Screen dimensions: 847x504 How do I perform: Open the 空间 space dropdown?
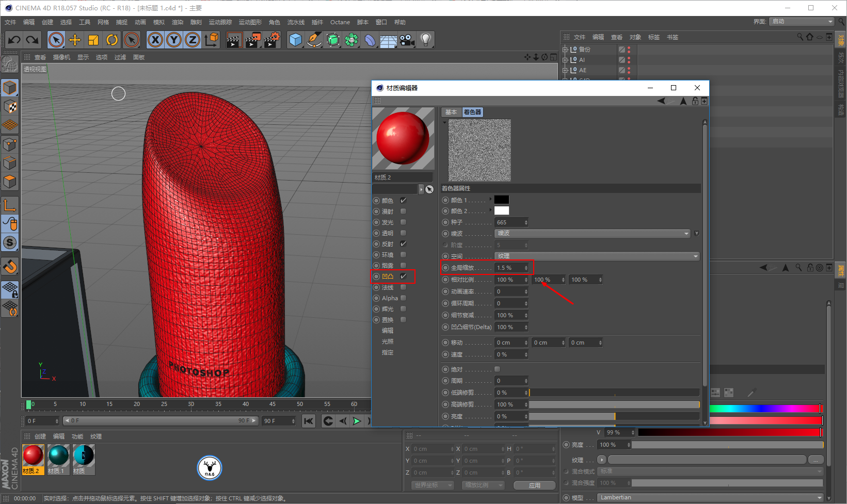(597, 256)
